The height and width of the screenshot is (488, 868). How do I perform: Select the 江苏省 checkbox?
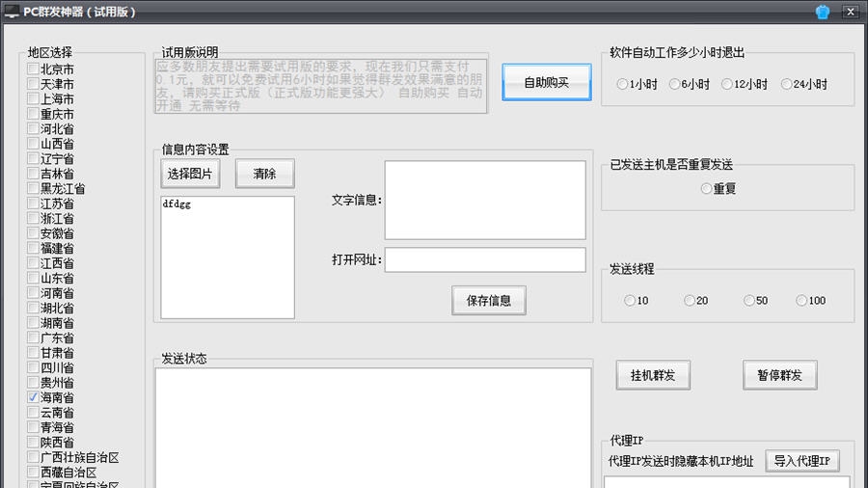point(33,203)
